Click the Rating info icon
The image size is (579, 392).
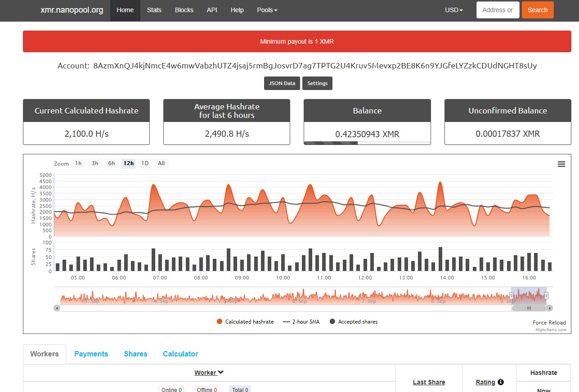pyautogui.click(x=500, y=382)
